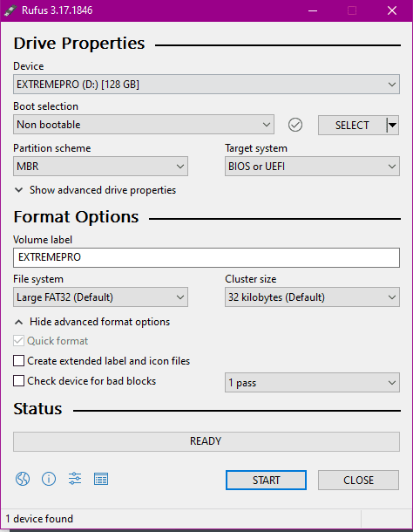Image resolution: width=413 pixels, height=532 pixels.
Task: Show the log window icon
Action: tap(101, 479)
